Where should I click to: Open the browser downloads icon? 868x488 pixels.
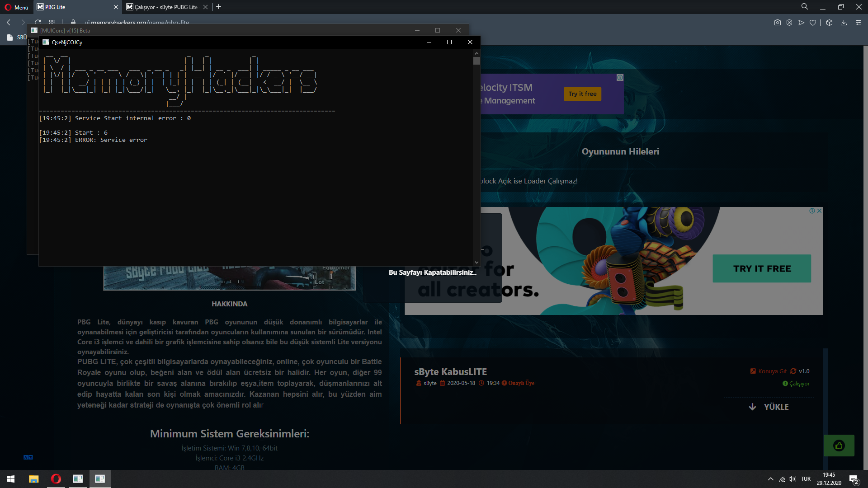click(x=844, y=23)
